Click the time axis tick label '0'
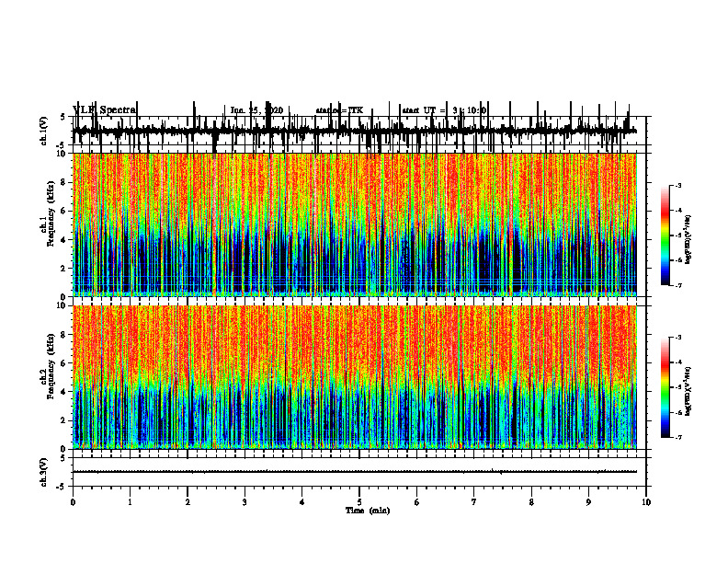Image resolution: width=728 pixels, height=563 pixels. tap(73, 502)
